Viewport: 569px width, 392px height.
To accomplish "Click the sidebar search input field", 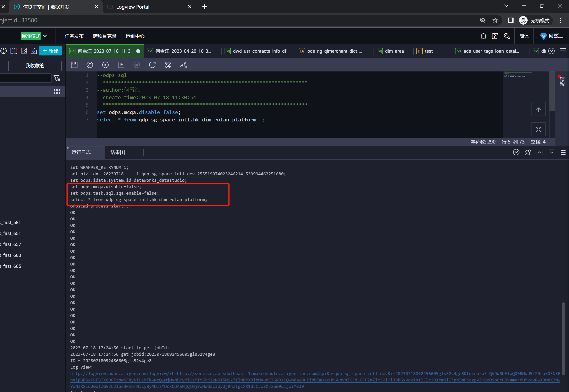I will tap(26, 78).
